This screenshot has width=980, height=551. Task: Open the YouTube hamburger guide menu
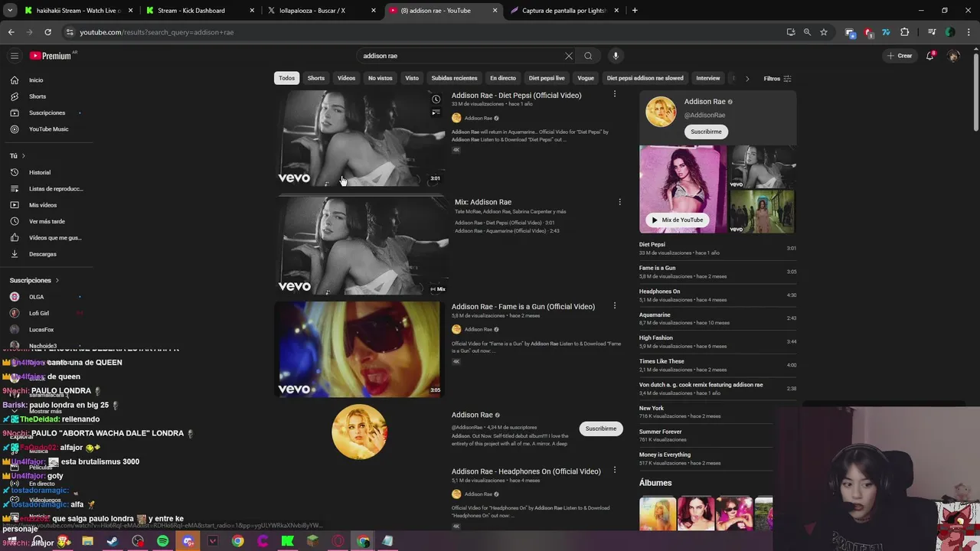(15, 56)
